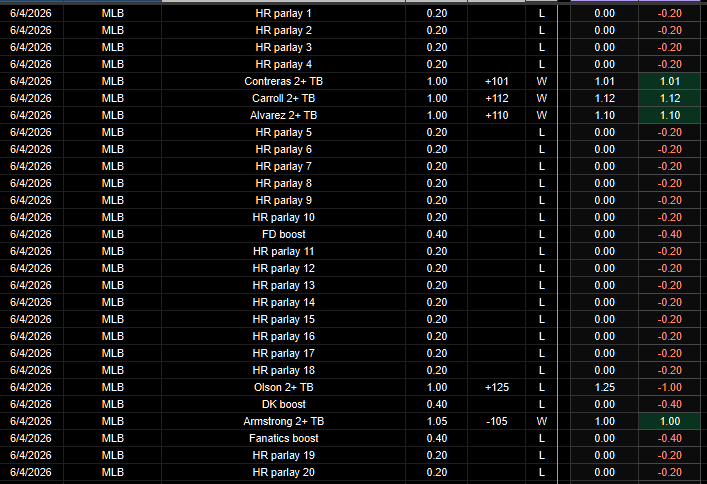Click the date cell in Fanatics boost row
This screenshot has height=484, width=707.
coord(31,438)
